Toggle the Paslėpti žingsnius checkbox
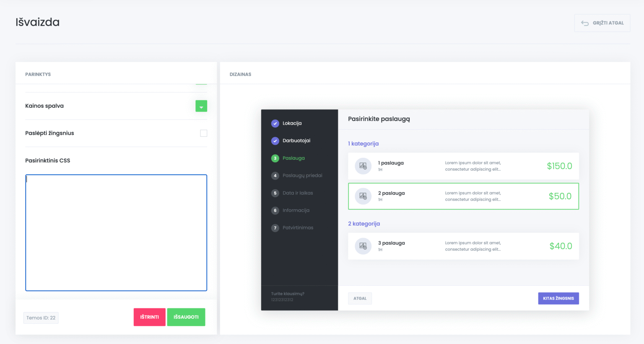This screenshot has width=644, height=344. [x=204, y=133]
